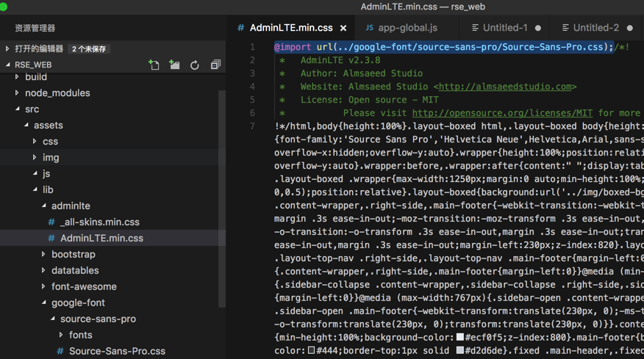Collapse the adminlte folder
This screenshot has height=359, width=644.
point(44,206)
